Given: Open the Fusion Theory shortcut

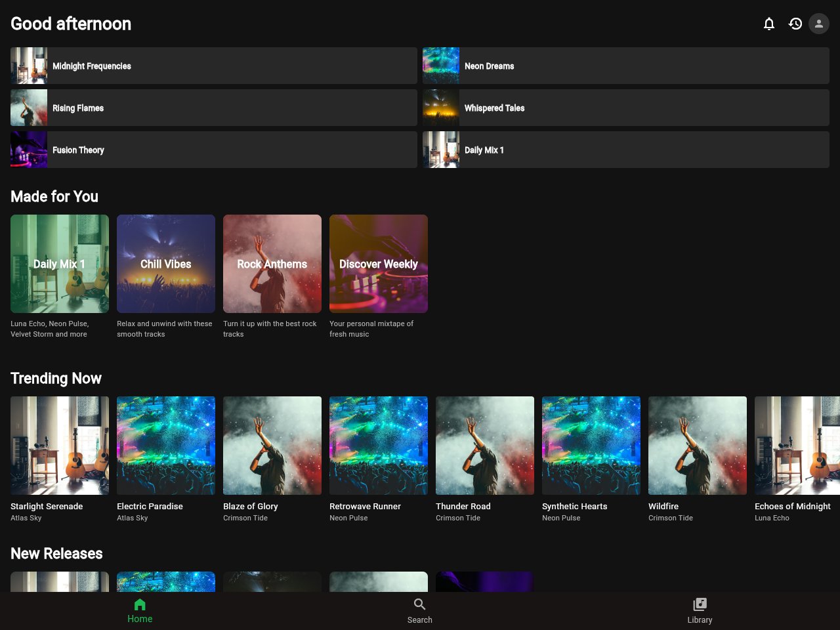Looking at the screenshot, I should coord(214,150).
